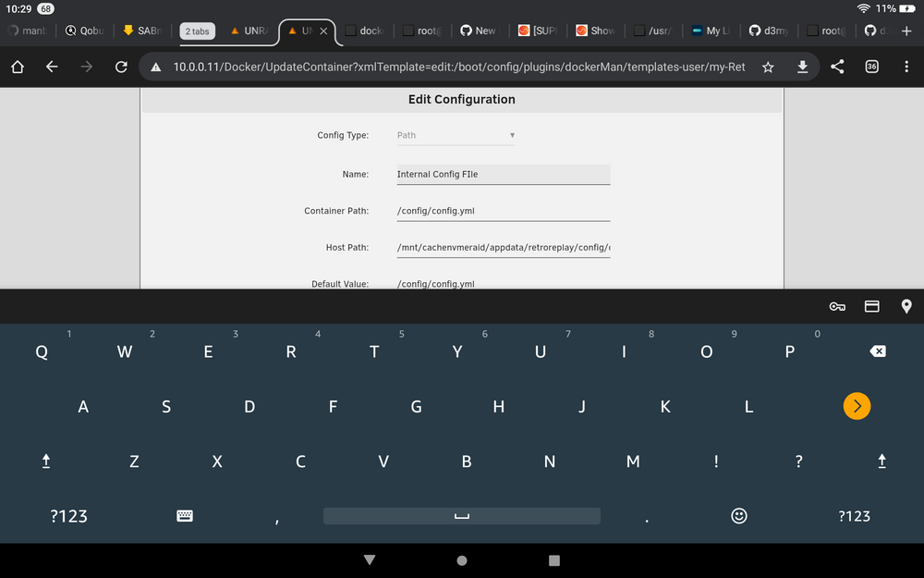
Task: Tap the not-secure warning triangle in address bar
Action: click(x=155, y=68)
